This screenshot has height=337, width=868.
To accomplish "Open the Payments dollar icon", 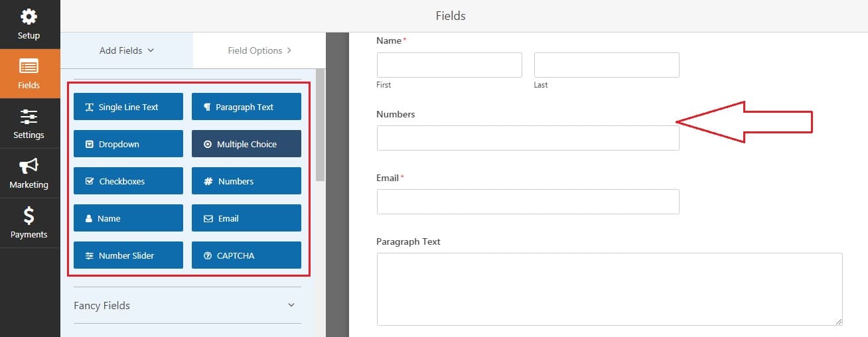I will tap(29, 216).
